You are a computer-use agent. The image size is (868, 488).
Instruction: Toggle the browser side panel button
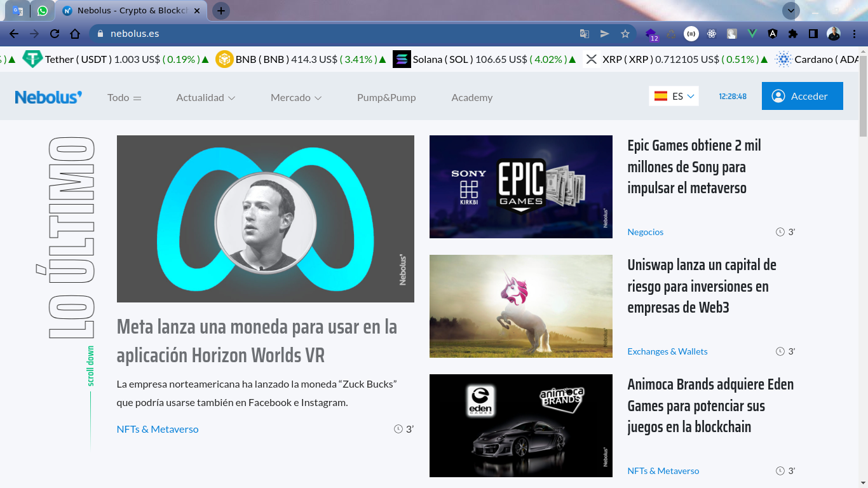813,34
